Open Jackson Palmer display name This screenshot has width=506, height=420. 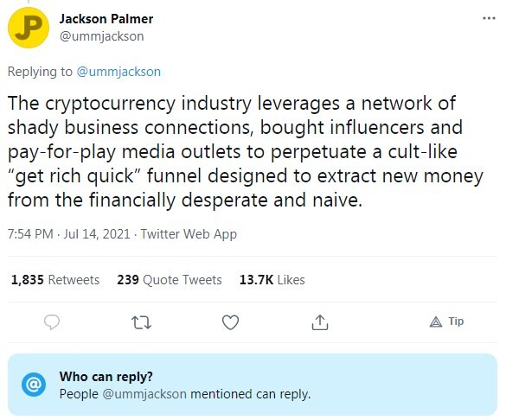(x=106, y=19)
